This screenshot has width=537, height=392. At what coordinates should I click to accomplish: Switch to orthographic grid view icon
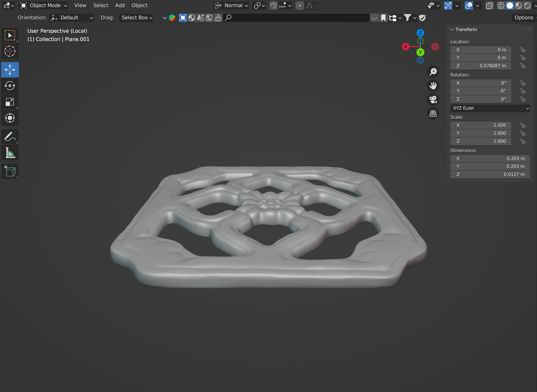click(x=433, y=114)
